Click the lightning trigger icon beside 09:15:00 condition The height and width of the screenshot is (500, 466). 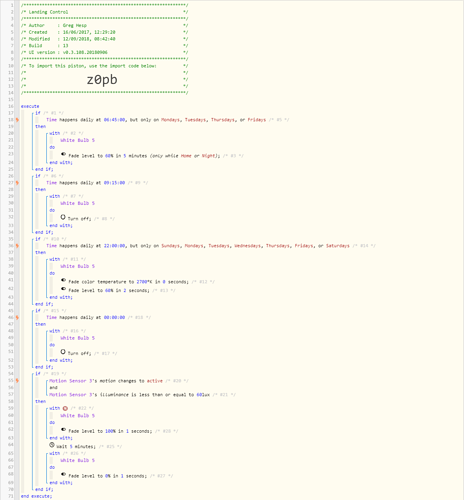[17, 183]
